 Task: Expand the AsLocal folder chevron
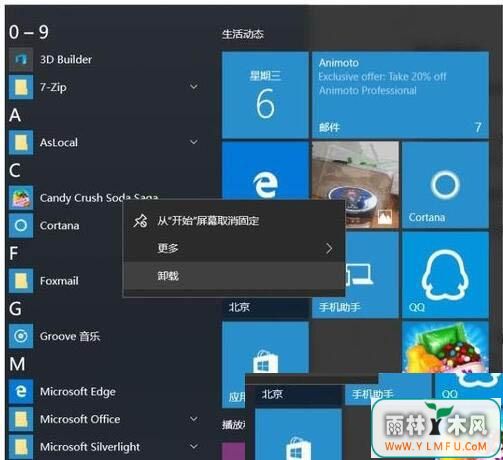[194, 142]
